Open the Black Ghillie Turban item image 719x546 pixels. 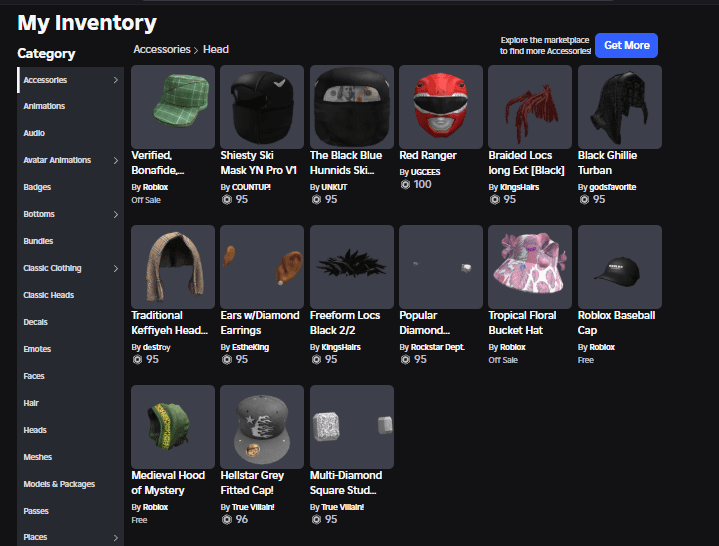pyautogui.click(x=619, y=107)
